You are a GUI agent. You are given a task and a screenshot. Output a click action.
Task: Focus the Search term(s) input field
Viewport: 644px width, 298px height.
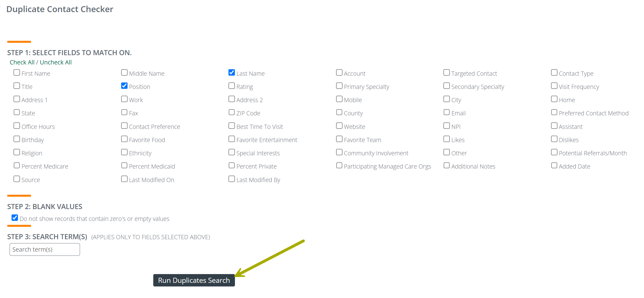[45, 250]
